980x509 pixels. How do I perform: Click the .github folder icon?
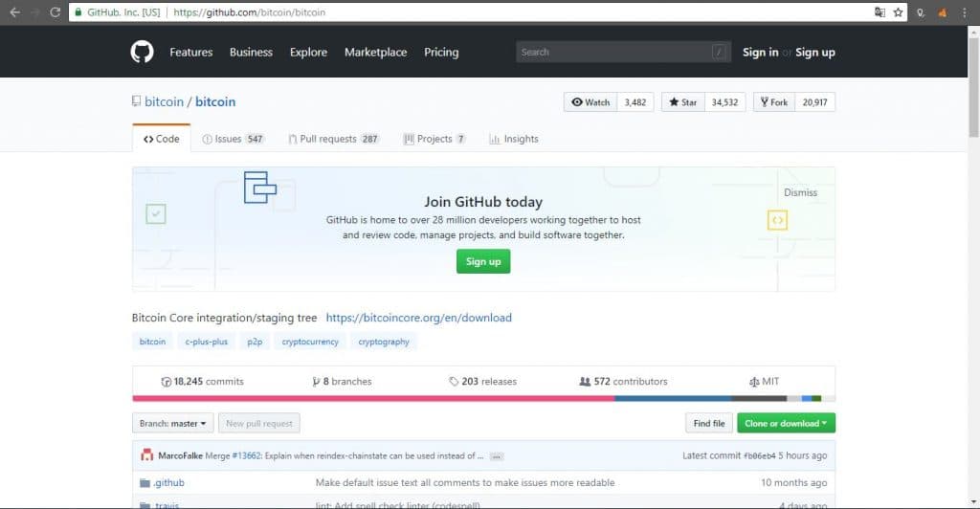(145, 483)
